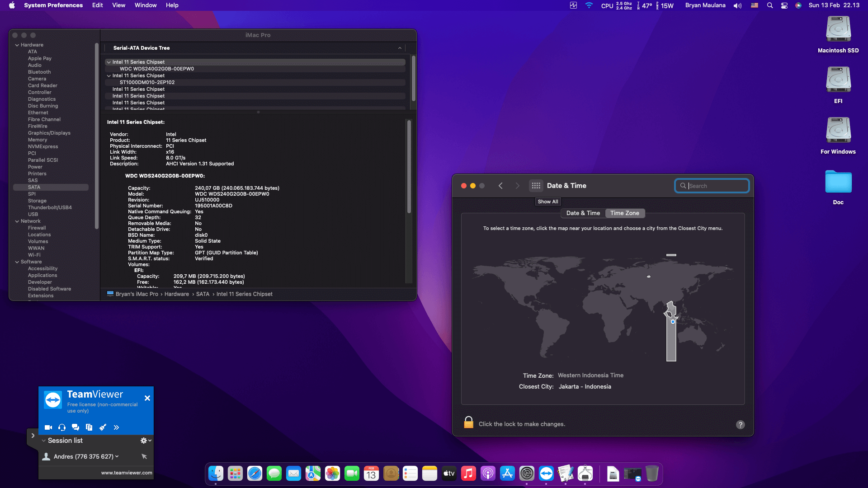868x488 pixels.
Task: Show more TeamViewer tools with double arrow
Action: tap(116, 427)
